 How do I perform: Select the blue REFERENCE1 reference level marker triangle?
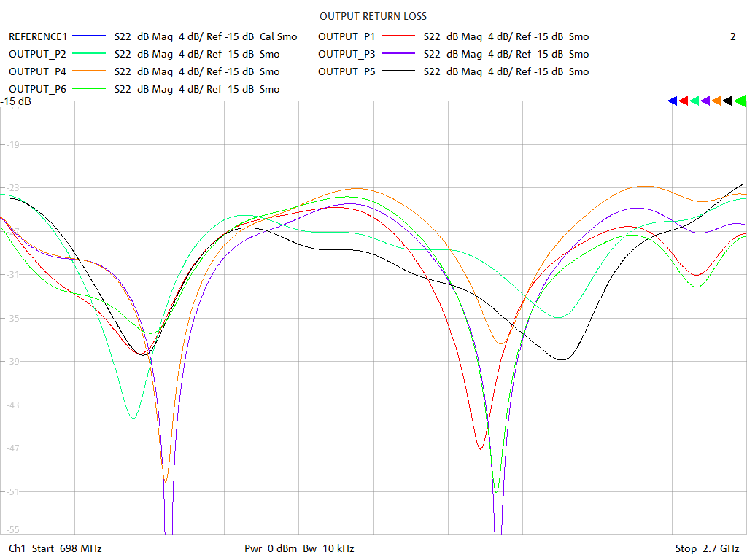pos(673,101)
